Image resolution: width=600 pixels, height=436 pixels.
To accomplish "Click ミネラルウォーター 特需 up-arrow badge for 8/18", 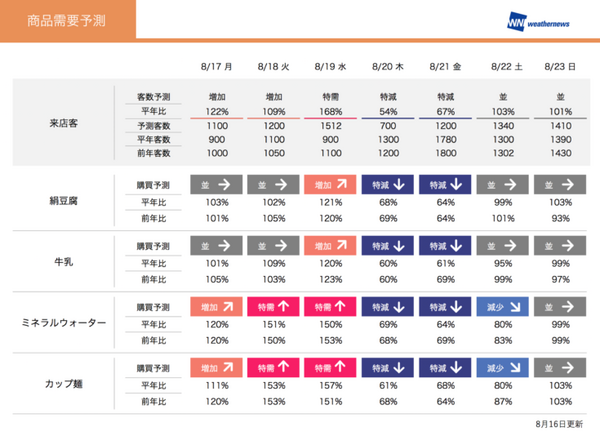I will [x=271, y=308].
